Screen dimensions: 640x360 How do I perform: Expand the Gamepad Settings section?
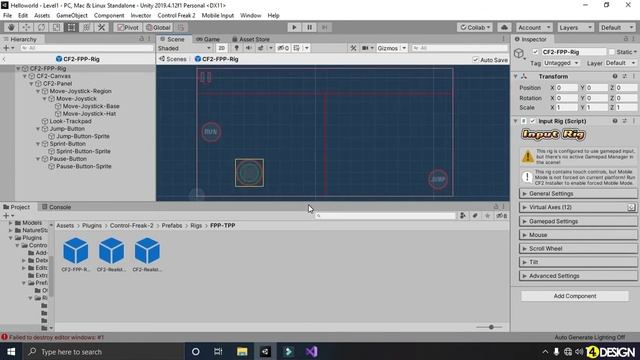pyautogui.click(x=578, y=221)
